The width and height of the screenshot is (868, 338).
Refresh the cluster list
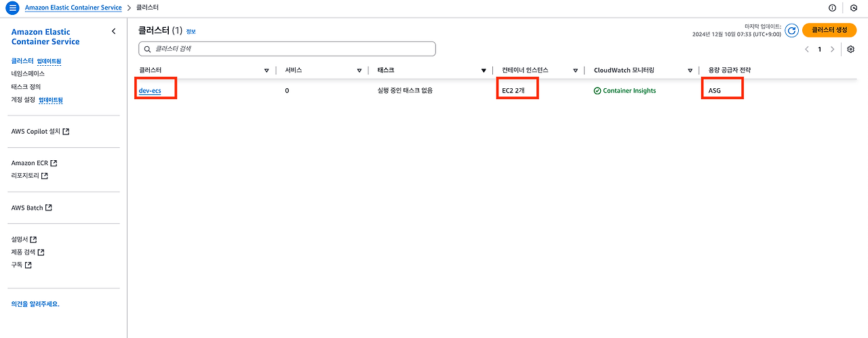tap(791, 31)
